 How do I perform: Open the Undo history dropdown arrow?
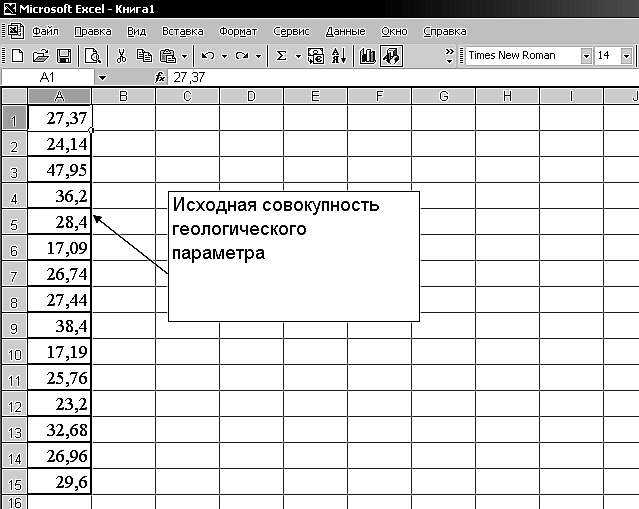pyautogui.click(x=224, y=56)
